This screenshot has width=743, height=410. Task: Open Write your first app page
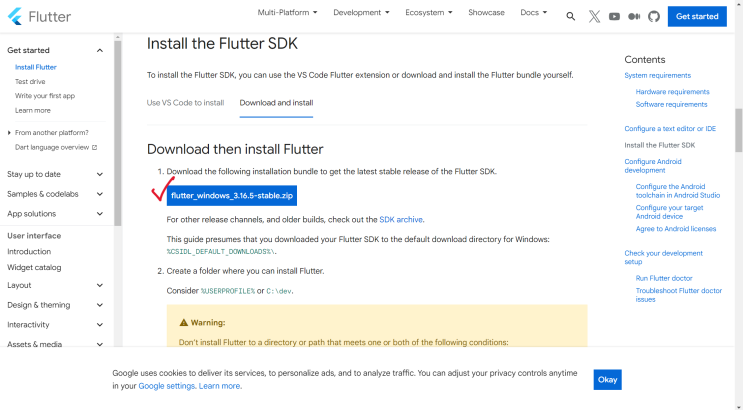pyautogui.click(x=45, y=96)
